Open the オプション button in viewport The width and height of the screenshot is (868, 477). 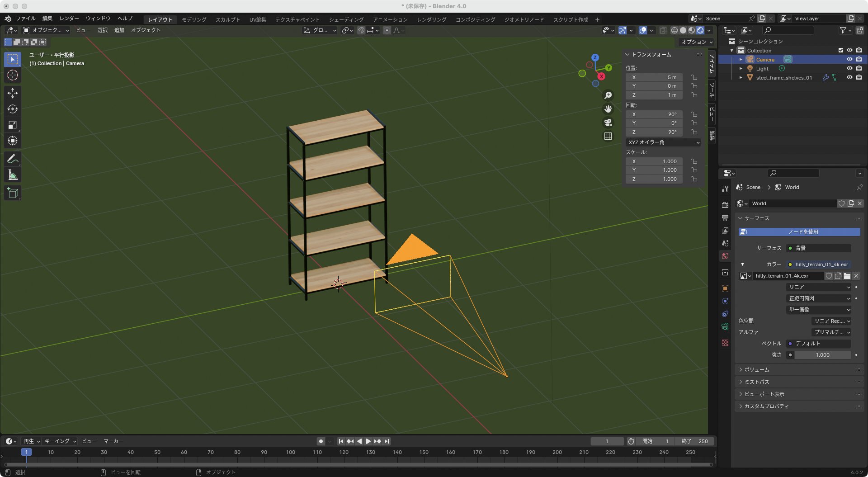pyautogui.click(x=697, y=42)
